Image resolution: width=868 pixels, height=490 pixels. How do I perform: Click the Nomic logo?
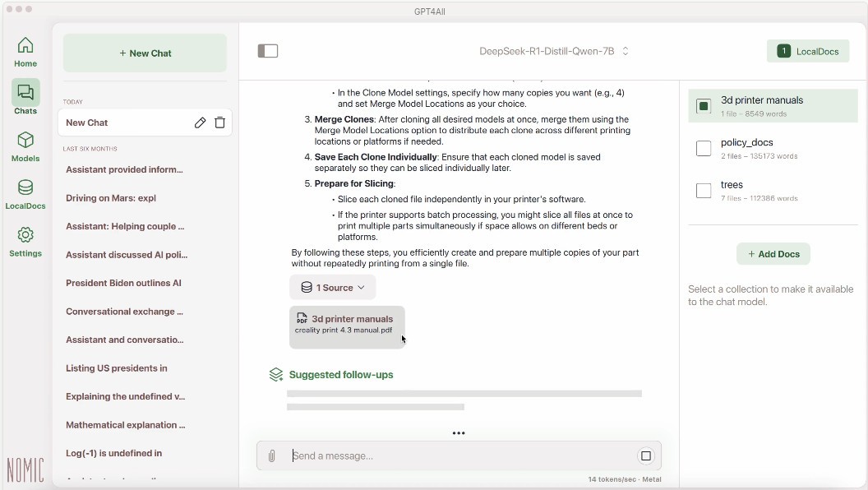tap(25, 470)
